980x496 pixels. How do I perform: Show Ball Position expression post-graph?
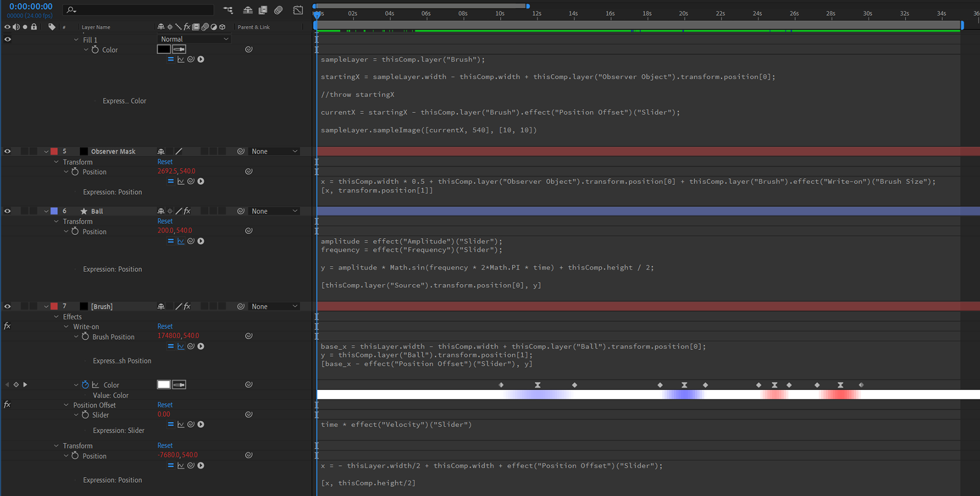coord(181,241)
